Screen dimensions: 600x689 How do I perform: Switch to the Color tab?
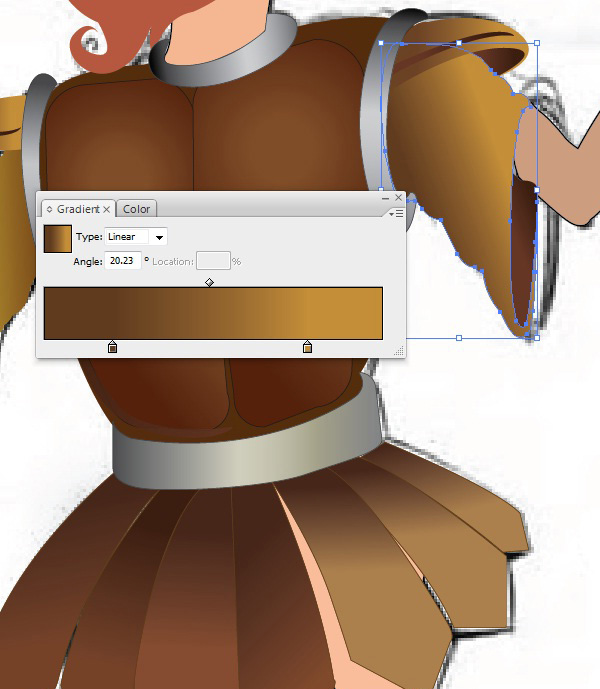coord(136,209)
